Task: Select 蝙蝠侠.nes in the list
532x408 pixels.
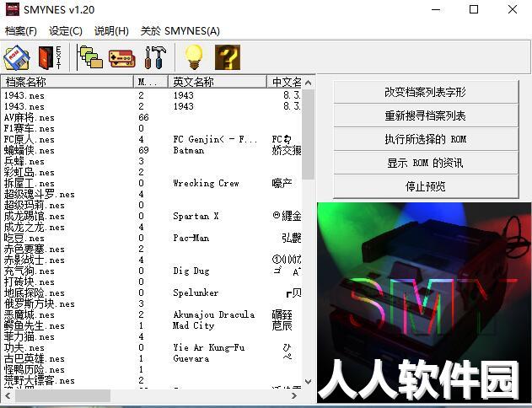Action: click(30, 150)
